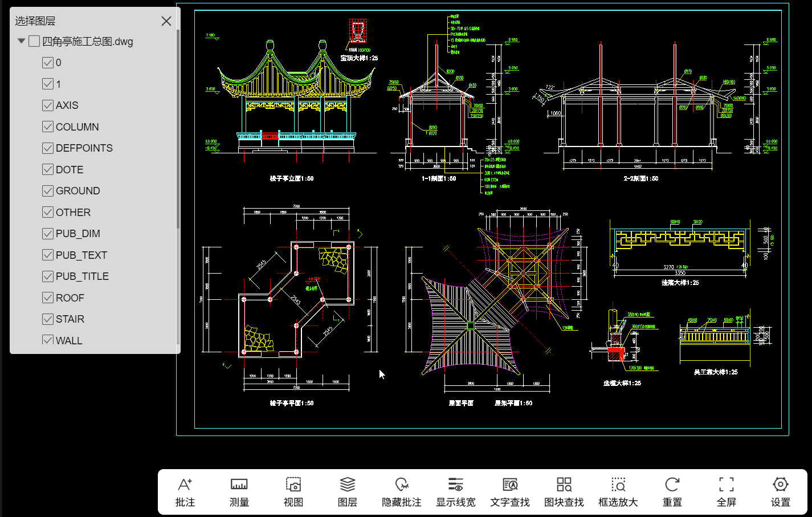Image resolution: width=812 pixels, height=517 pixels.
Task: Hide the PUB_TEXT layer
Action: click(48, 255)
